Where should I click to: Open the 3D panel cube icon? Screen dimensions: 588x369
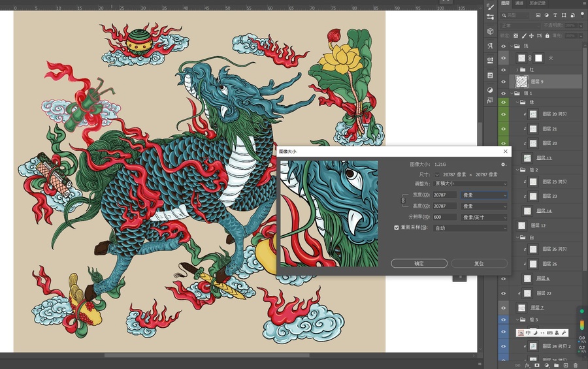click(x=490, y=31)
